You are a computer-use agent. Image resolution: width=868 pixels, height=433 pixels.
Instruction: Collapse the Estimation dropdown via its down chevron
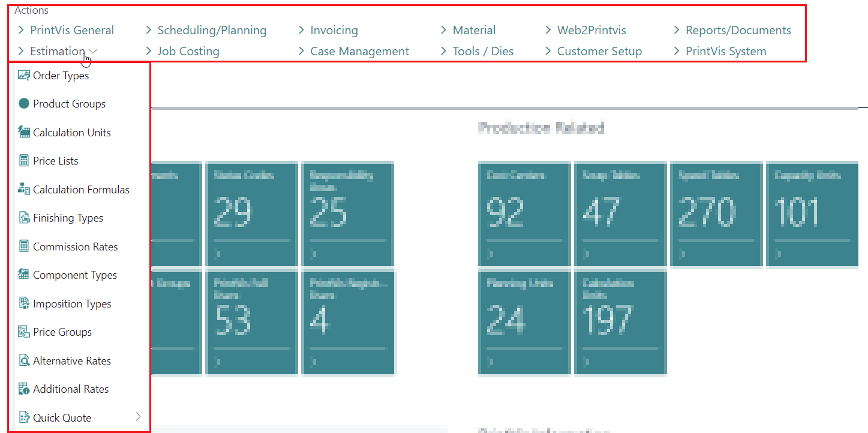tap(92, 52)
